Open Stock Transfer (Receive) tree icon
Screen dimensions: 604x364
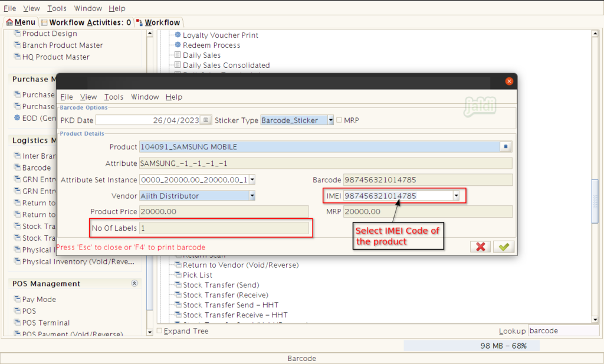click(x=178, y=294)
